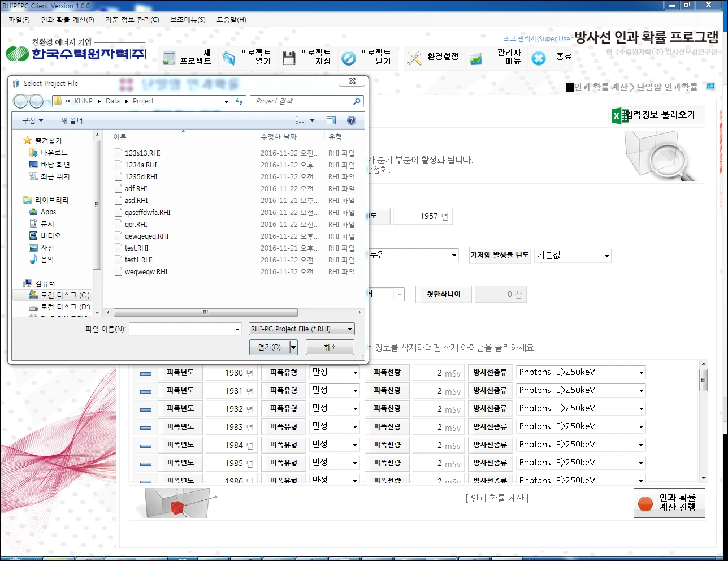The height and width of the screenshot is (561, 728).
Task: Open the 기준 정보 관리(C) menu
Action: [x=132, y=20]
